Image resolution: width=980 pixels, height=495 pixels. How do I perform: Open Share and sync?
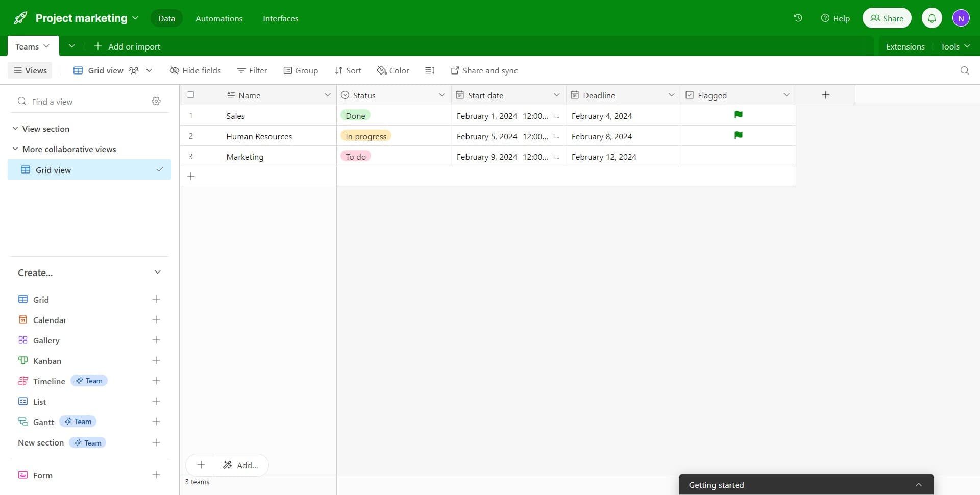coord(484,70)
